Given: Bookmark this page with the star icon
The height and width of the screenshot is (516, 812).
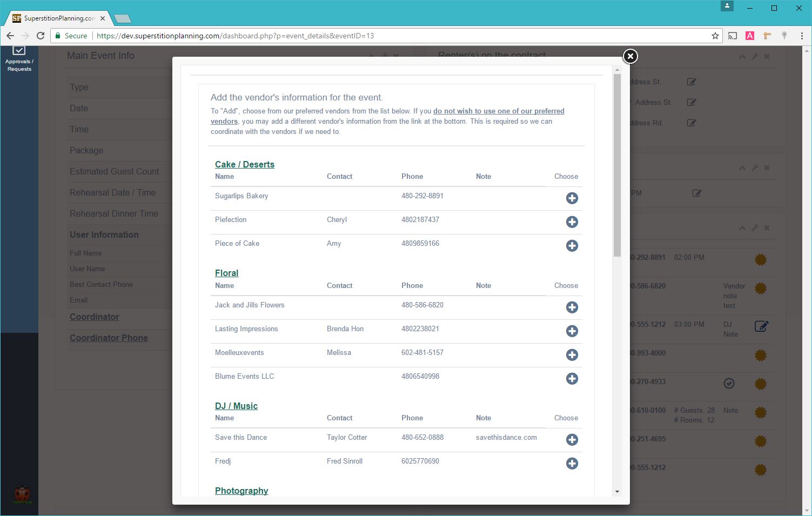Looking at the screenshot, I should coord(715,36).
